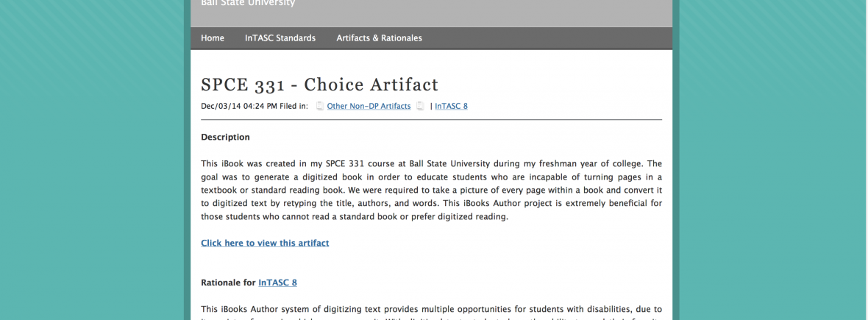Click the Filed in label
868x320 pixels.
294,106
